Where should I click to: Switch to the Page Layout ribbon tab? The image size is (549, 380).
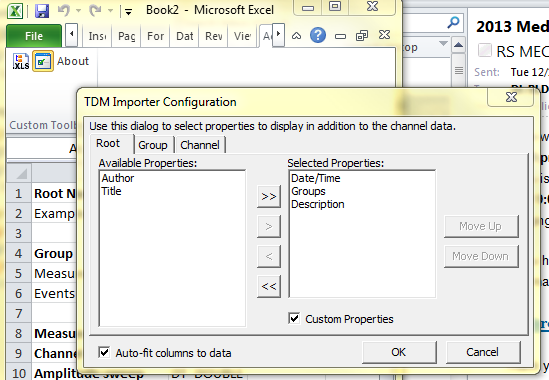coord(126,36)
